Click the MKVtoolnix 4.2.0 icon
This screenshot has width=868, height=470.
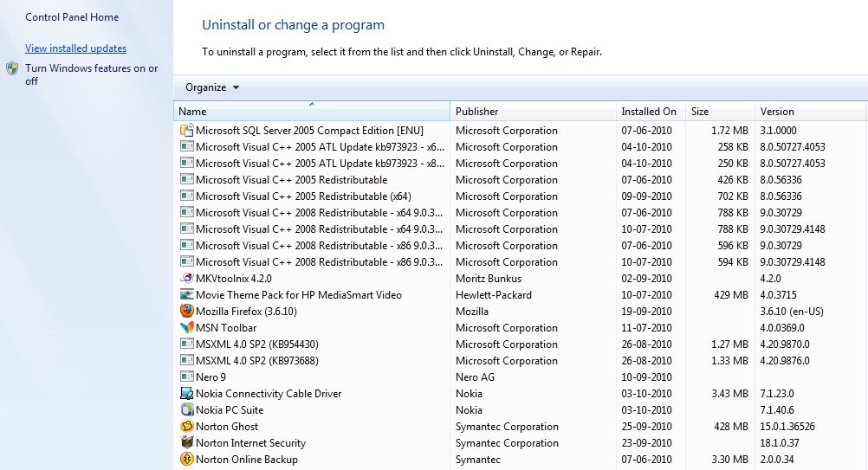pos(186,279)
